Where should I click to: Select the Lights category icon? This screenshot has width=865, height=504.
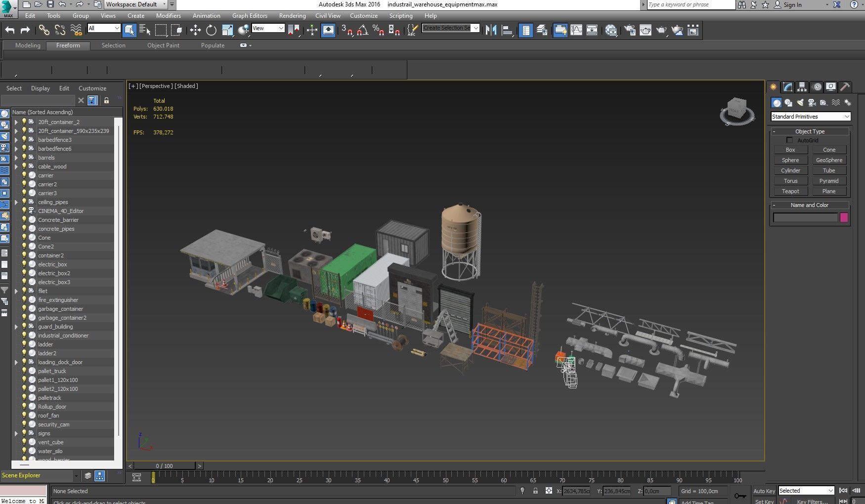click(x=800, y=103)
